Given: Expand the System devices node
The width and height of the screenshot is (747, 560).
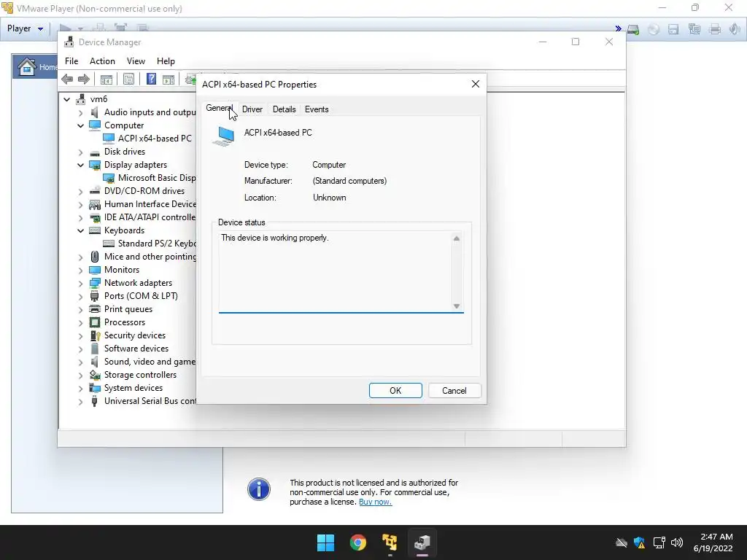Looking at the screenshot, I should coord(80,389).
